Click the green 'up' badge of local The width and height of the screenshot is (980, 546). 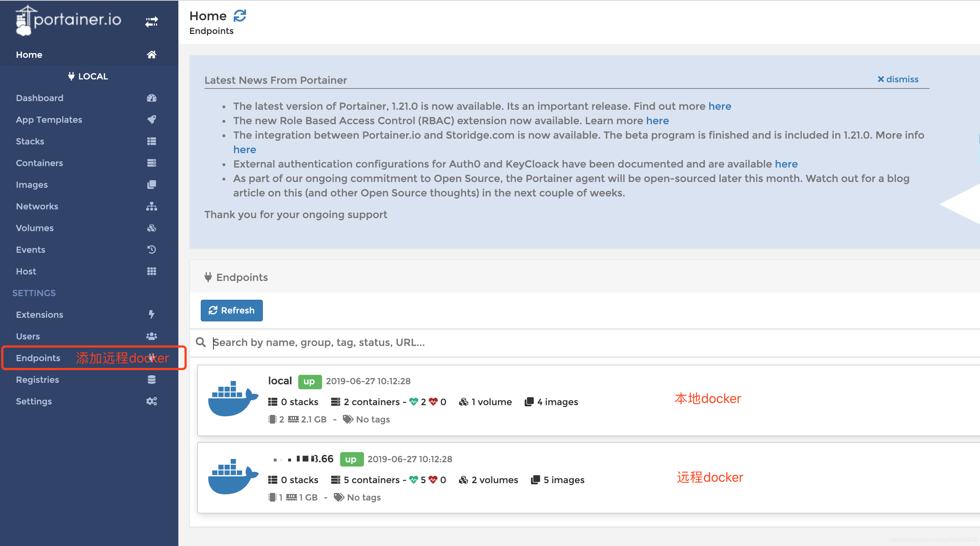[310, 381]
